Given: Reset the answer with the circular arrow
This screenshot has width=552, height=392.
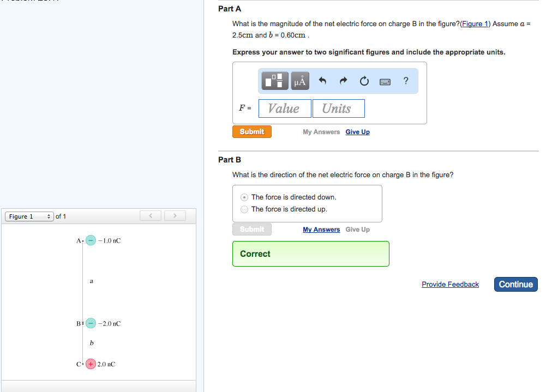Looking at the screenshot, I should [x=364, y=81].
